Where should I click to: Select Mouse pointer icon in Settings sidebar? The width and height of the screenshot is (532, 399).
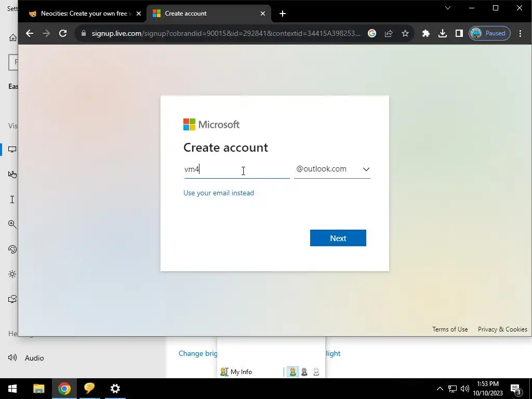(12, 175)
